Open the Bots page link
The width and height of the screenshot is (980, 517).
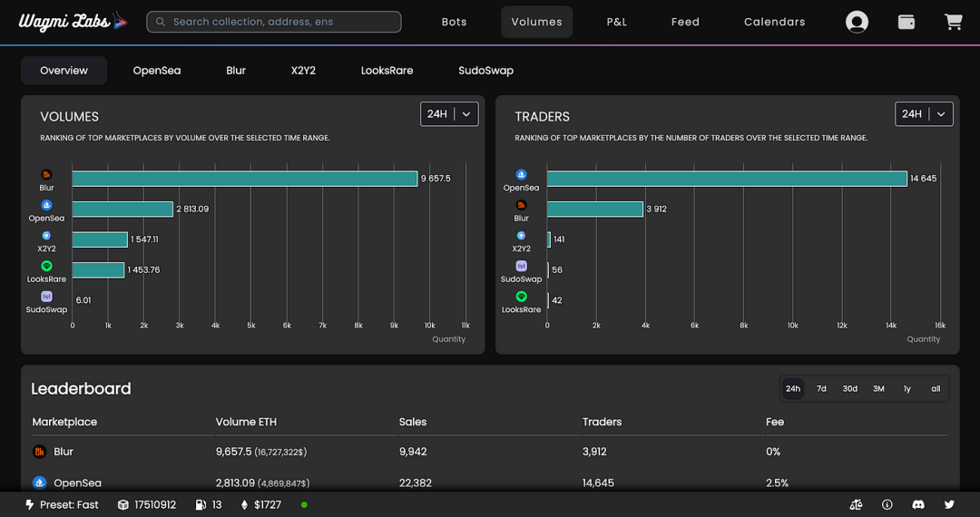(454, 22)
